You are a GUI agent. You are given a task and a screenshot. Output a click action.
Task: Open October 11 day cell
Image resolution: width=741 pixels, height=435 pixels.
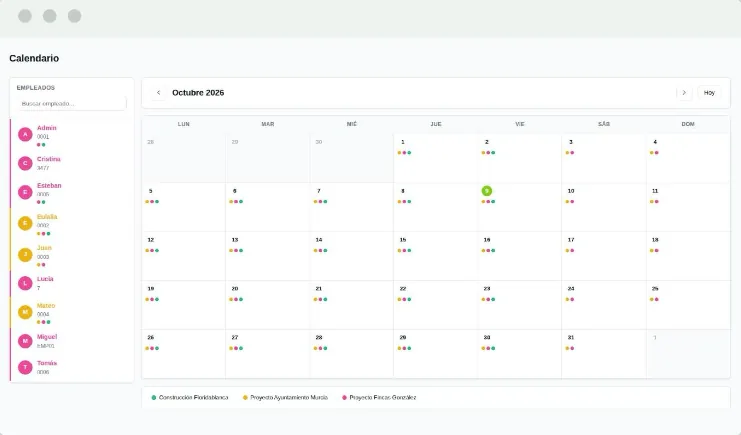688,207
